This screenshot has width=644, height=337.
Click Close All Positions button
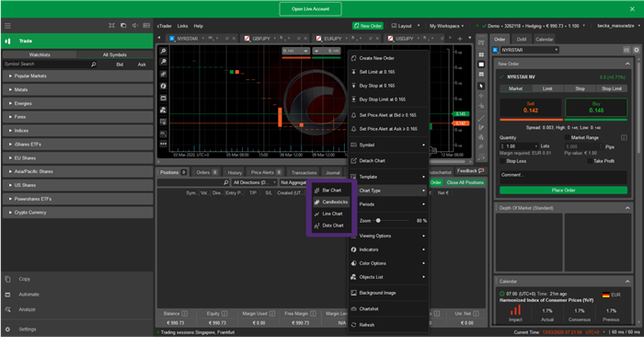point(465,182)
